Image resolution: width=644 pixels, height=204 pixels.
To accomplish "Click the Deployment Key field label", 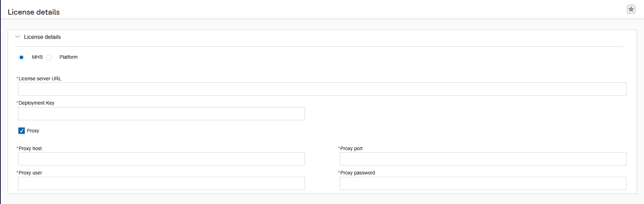I will (x=36, y=103).
